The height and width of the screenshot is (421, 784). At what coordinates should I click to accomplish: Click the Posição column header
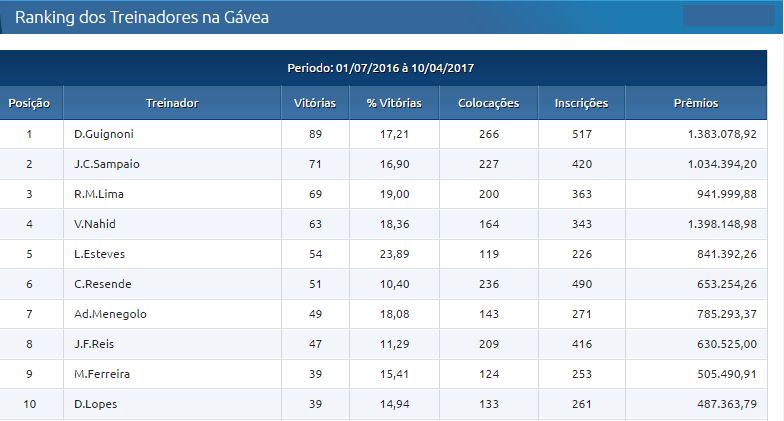pyautogui.click(x=29, y=103)
